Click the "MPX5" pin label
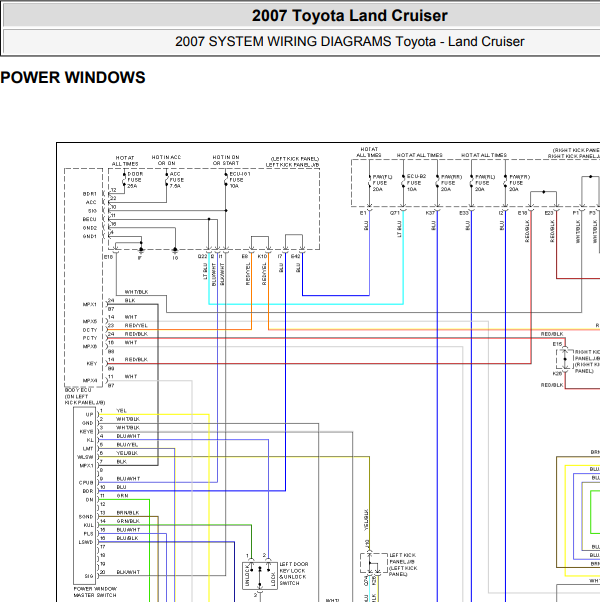The width and height of the screenshot is (600, 602). tap(90, 321)
